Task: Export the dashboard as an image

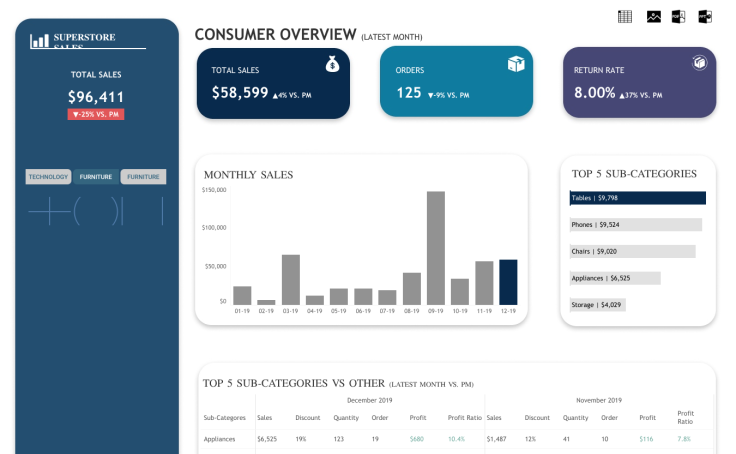Action: (653, 17)
